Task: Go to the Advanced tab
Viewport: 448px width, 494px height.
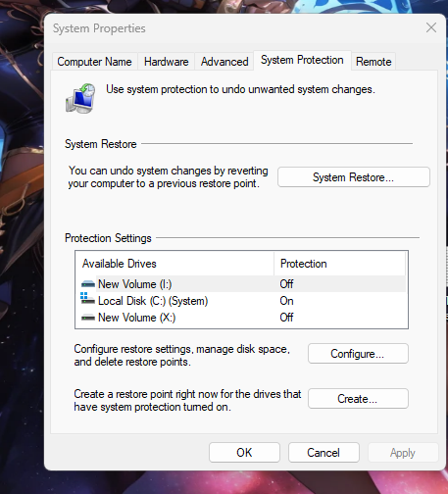Action: [x=224, y=62]
